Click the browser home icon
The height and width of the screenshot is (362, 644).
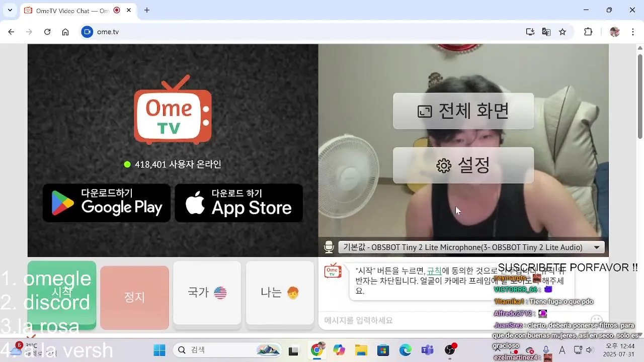(x=65, y=32)
